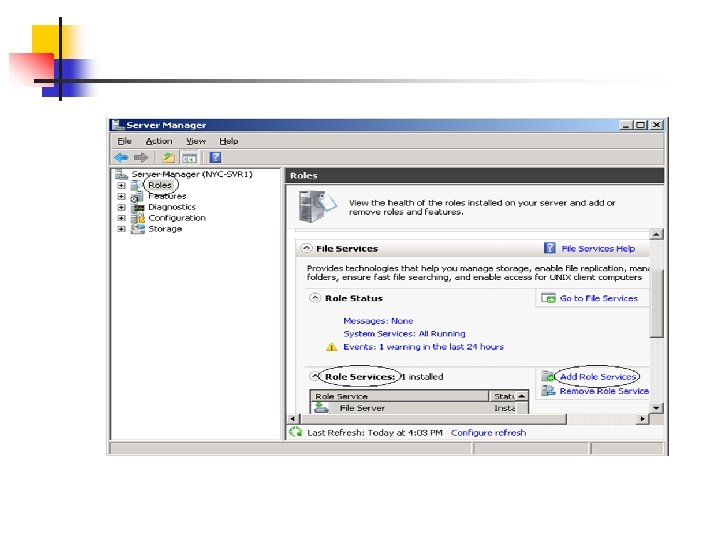This screenshot has height=540, width=720.
Task: Select the Roles tree item
Action: 160,185
